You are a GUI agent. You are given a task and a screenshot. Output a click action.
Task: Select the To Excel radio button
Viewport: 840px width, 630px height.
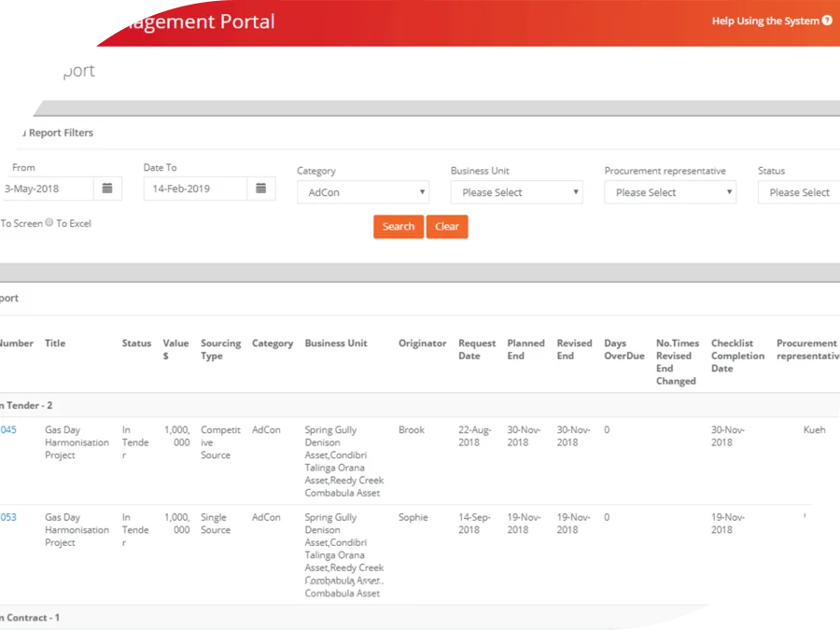[x=49, y=222]
